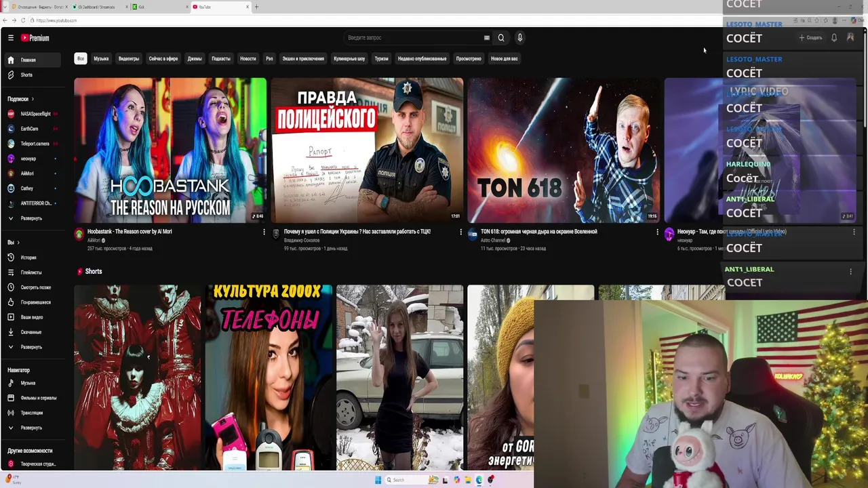
Task: Start voice search with the microphone icon
Action: 519,38
